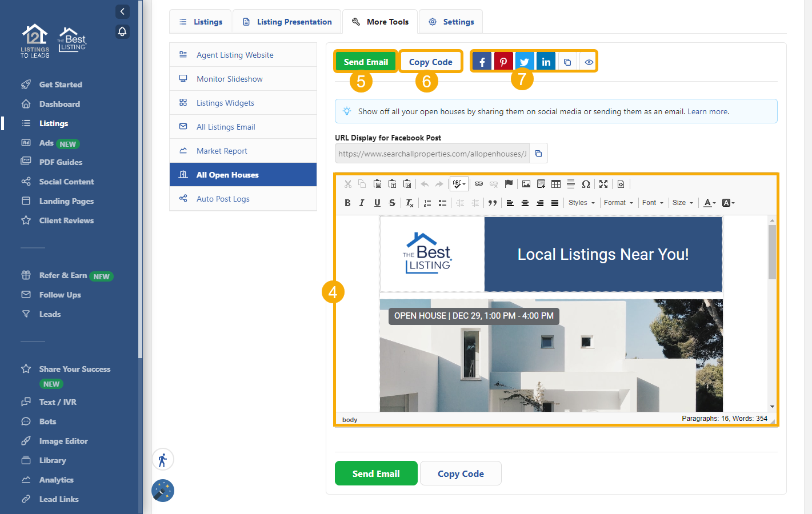
Task: Insert an image in the editor
Action: [526, 184]
